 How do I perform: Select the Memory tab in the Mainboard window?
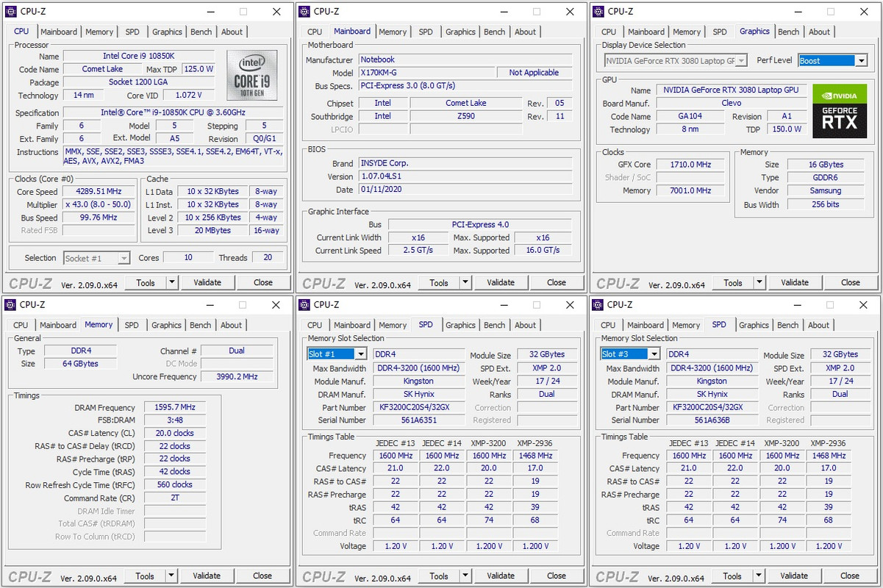coord(393,32)
